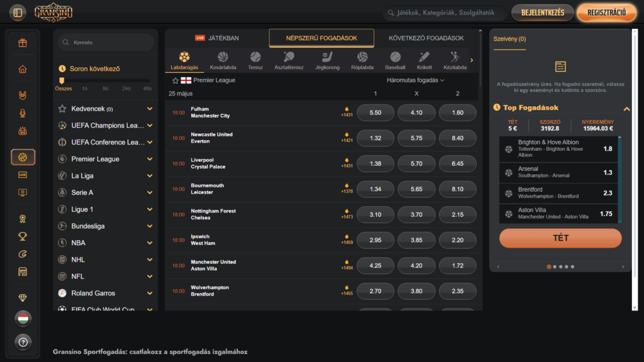Select the Tenisz sport icon

point(255,60)
